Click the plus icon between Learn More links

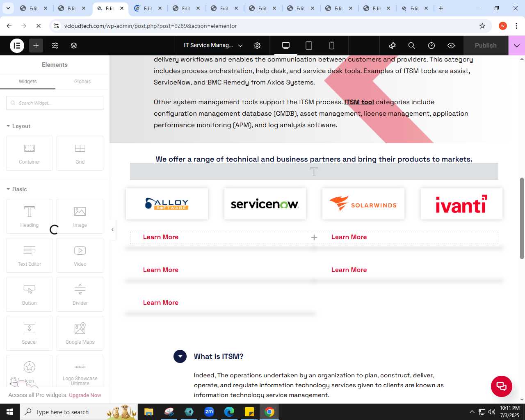tap(314, 237)
